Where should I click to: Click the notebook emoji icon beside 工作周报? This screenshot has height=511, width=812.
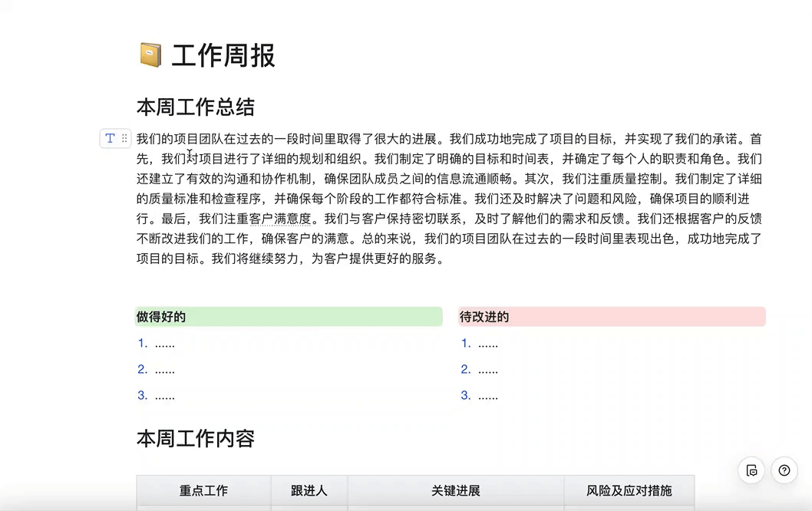click(150, 55)
